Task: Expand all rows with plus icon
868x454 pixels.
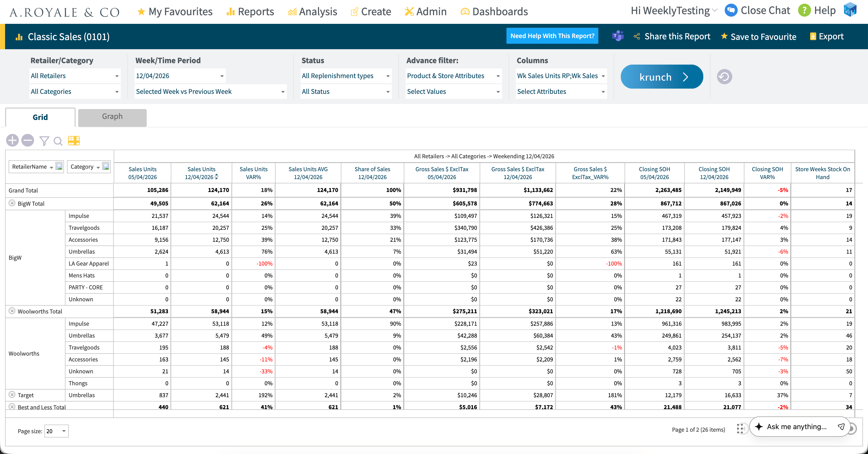Action: click(x=12, y=141)
